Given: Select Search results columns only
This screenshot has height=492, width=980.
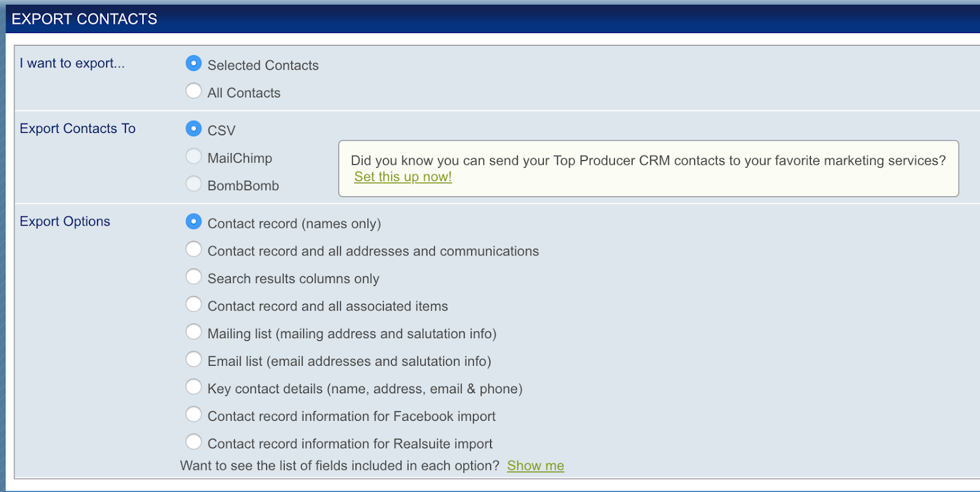Looking at the screenshot, I should (194, 276).
